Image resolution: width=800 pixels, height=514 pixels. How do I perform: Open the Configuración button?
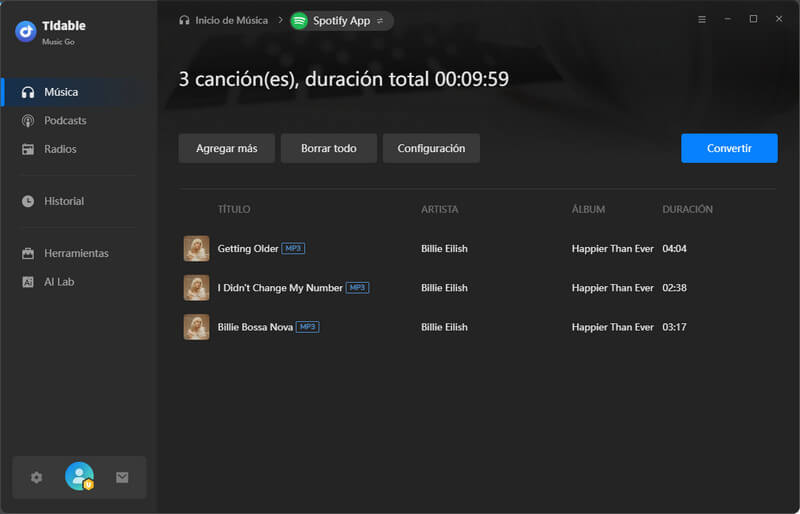(431, 149)
